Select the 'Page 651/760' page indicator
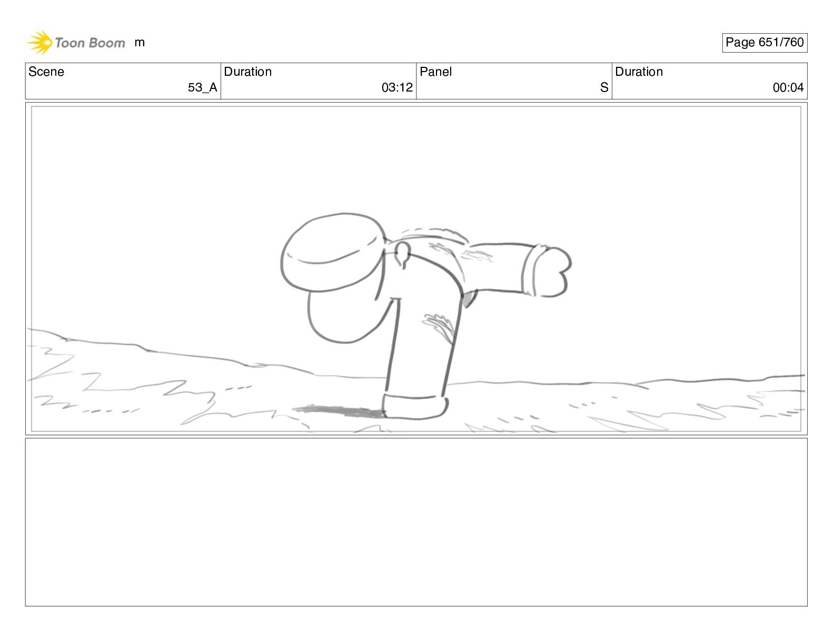 click(764, 43)
